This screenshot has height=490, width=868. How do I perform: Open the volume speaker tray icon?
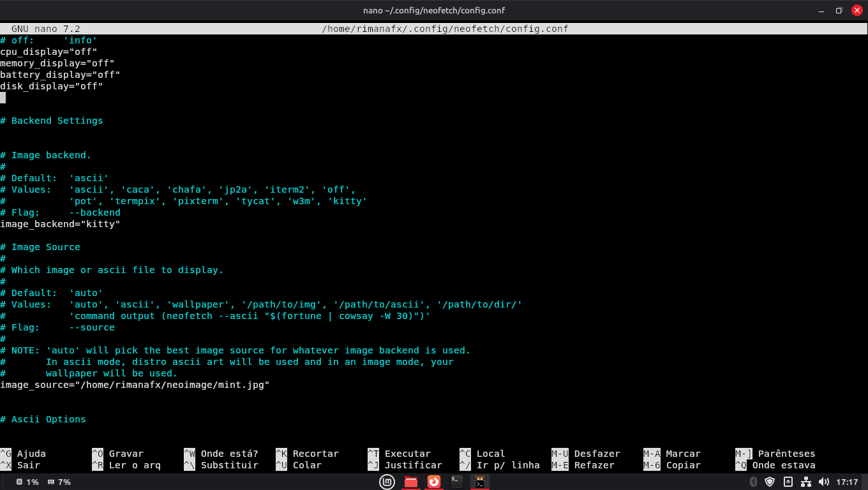pyautogui.click(x=823, y=482)
